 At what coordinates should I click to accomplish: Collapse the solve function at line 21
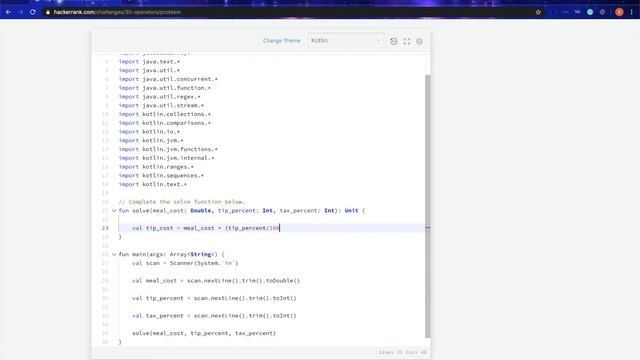tap(114, 211)
